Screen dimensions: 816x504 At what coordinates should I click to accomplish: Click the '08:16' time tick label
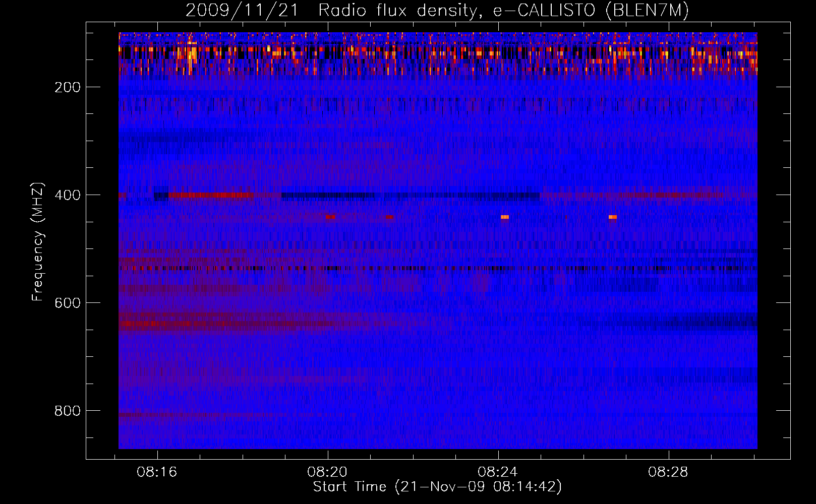click(x=157, y=472)
